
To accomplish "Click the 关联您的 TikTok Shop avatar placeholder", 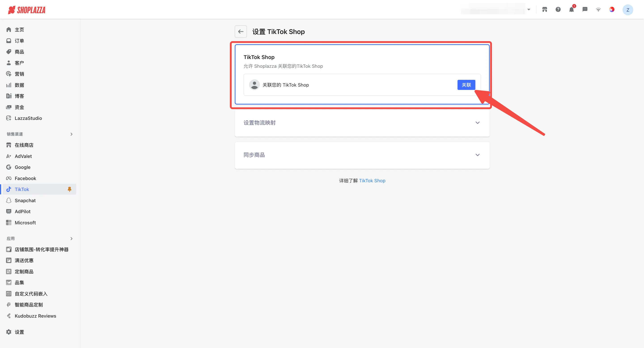I will [x=254, y=85].
